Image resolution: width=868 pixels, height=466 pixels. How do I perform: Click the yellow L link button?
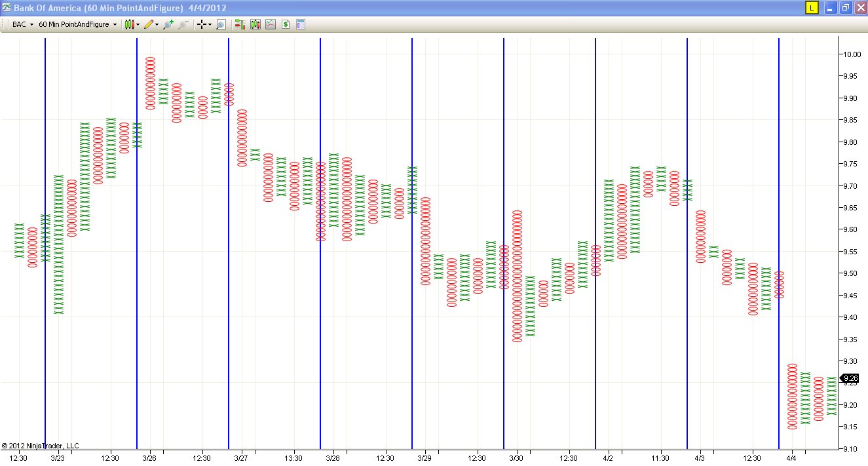[812, 8]
